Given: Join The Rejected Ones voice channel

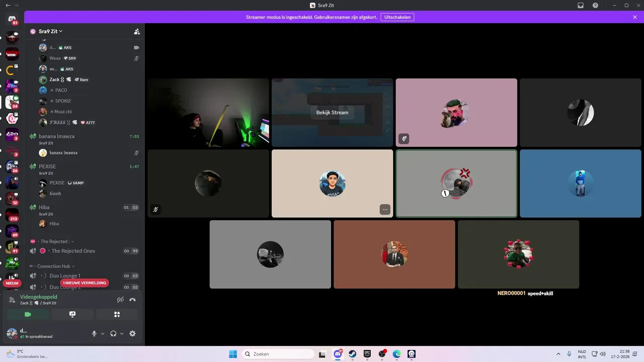Looking at the screenshot, I should pos(84,251).
